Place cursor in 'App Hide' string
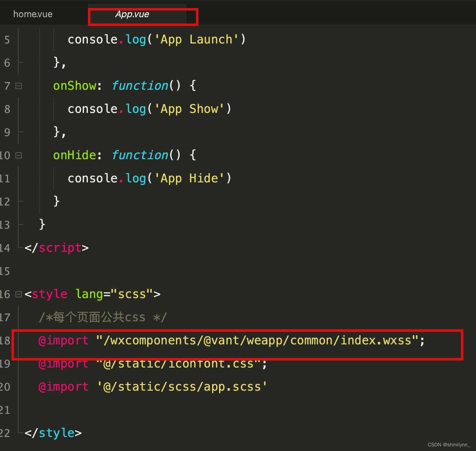Screen dimensions: 476x451 [x=189, y=179]
